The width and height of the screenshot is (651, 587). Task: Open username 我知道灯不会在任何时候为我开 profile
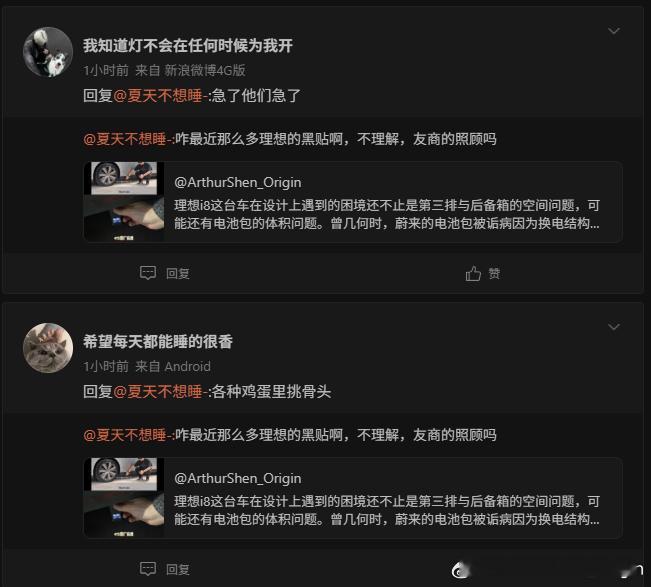tap(188, 45)
